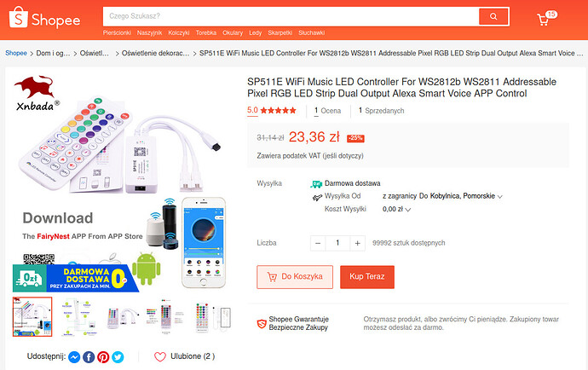588x370 pixels.
Task: Share product on Pinterest
Action: click(103, 357)
